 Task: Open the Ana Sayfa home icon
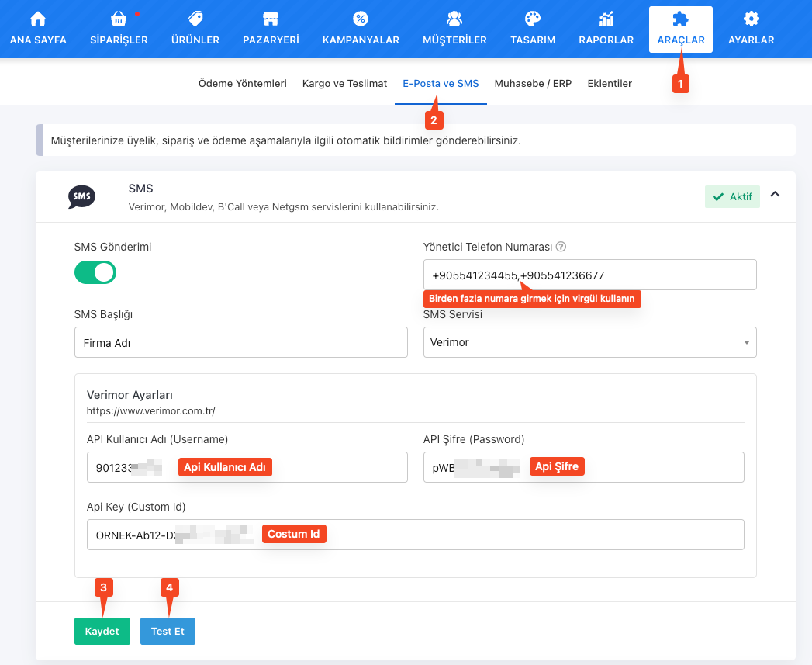[37, 19]
